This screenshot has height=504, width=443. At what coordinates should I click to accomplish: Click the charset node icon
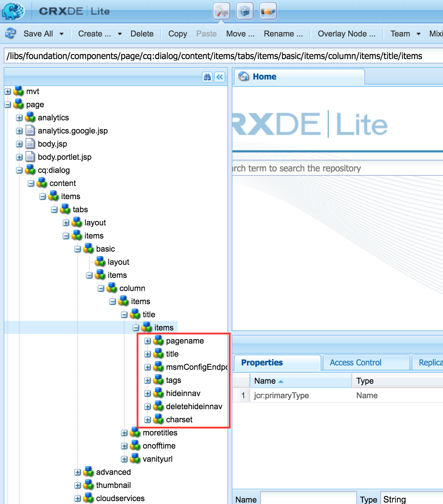point(158,419)
